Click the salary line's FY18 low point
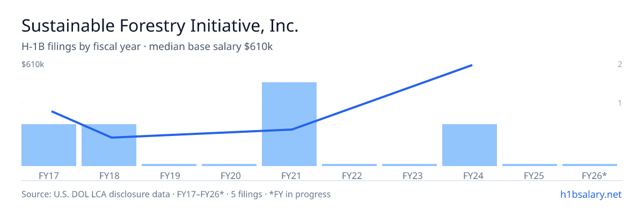The image size is (644, 215). [111, 138]
